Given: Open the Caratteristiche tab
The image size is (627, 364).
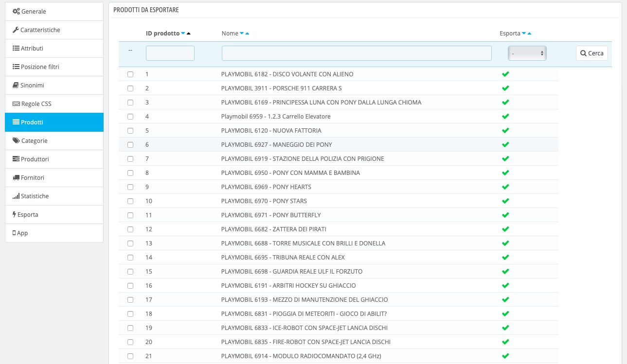Looking at the screenshot, I should 54,30.
